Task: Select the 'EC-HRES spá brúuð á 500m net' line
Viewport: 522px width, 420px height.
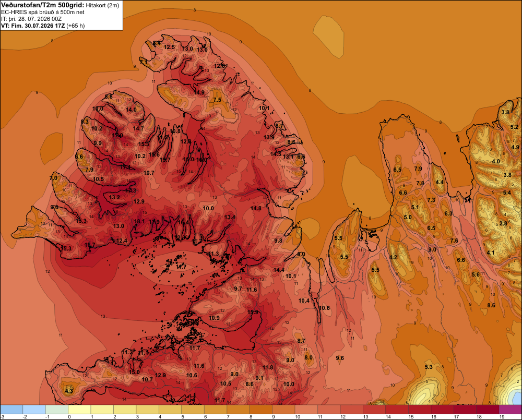Action: click(43, 13)
